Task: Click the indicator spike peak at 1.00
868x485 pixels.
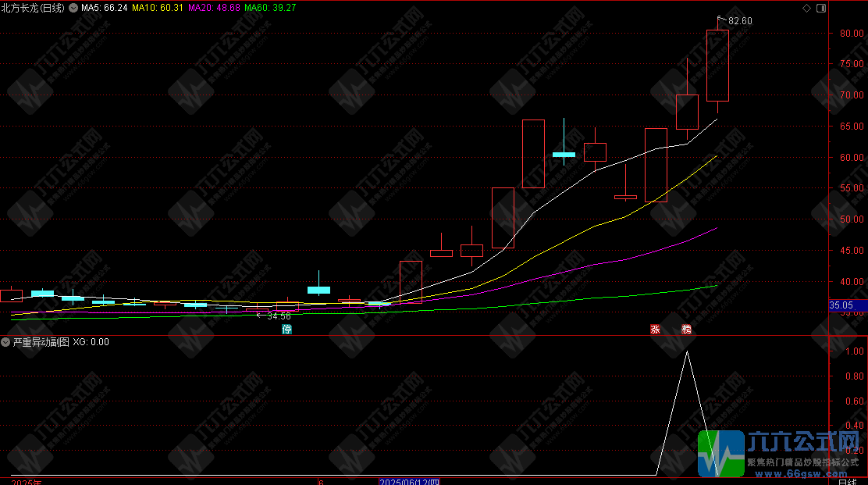Action: (x=687, y=352)
